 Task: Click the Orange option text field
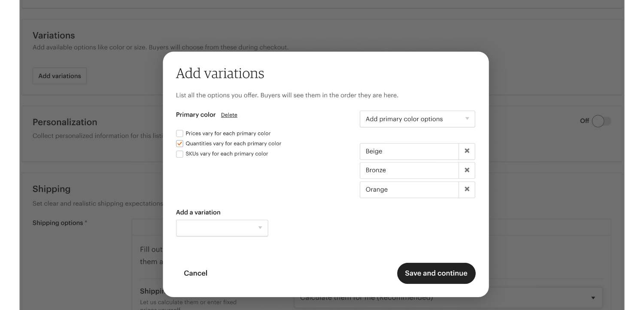tap(409, 190)
